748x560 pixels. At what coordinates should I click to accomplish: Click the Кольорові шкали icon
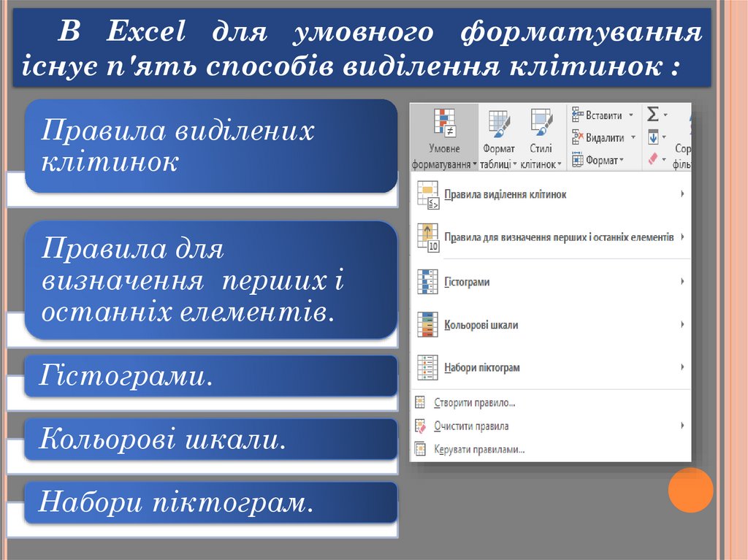coord(427,325)
